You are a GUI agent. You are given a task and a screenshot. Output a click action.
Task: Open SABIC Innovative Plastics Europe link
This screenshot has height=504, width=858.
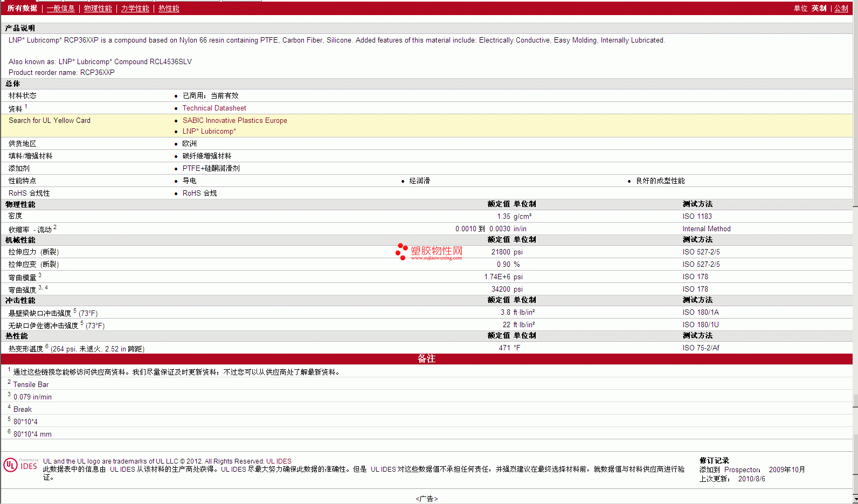(x=234, y=121)
